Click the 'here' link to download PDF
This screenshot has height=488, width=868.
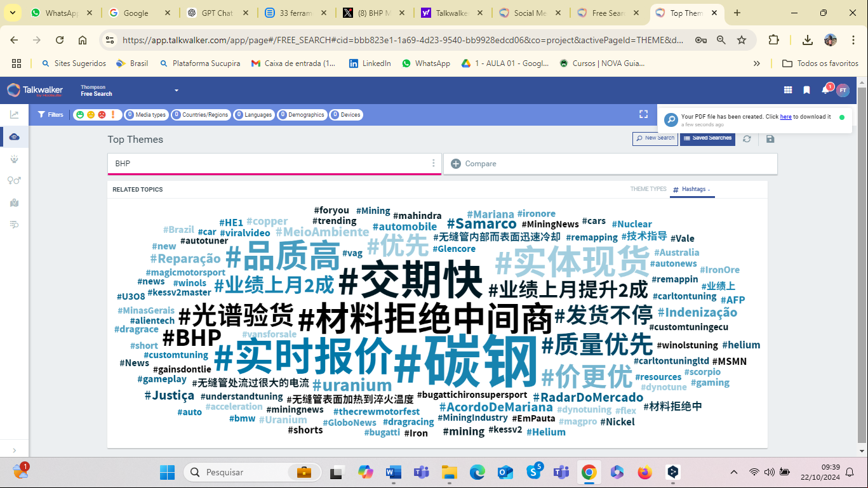click(785, 117)
